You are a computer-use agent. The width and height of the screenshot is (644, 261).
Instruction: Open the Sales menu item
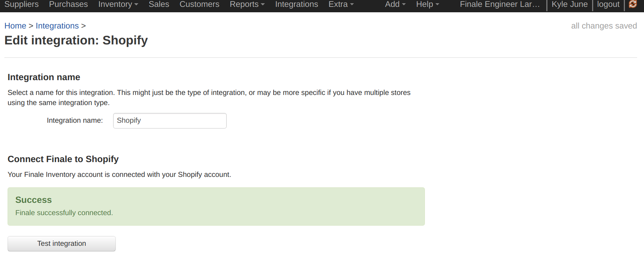tap(159, 4)
